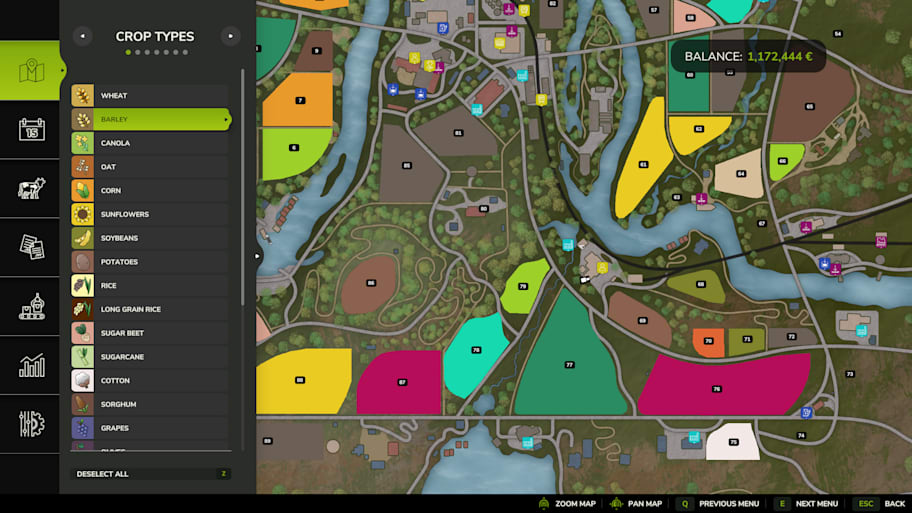Select lime green field 79 on map
This screenshot has height=513, width=912.
click(x=523, y=287)
